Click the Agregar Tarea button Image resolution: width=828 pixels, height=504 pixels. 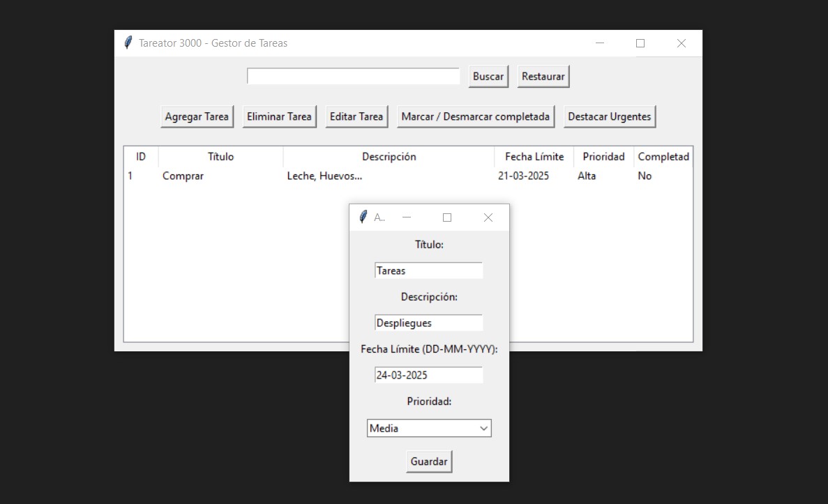pos(197,116)
